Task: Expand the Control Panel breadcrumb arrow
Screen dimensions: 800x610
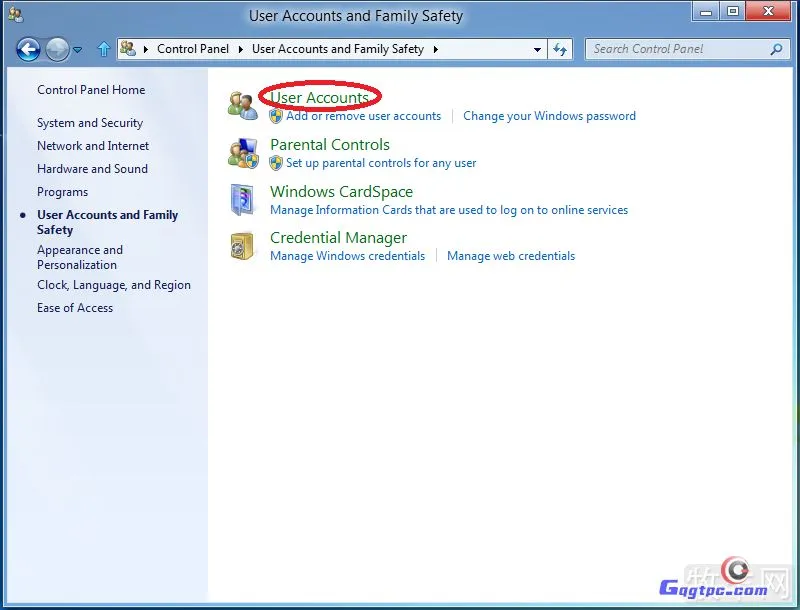Action: click(239, 49)
